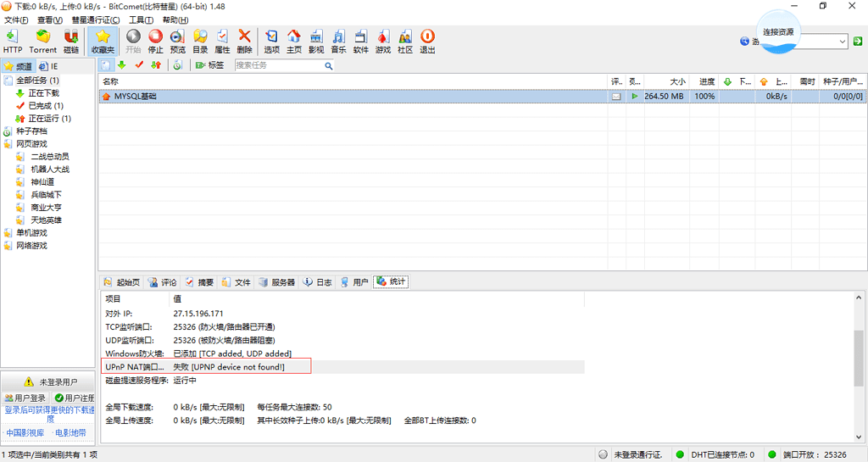Viewport: 868px width, 462px height.
Task: Expand the 网页游戏 tree category
Action: tap(31, 144)
